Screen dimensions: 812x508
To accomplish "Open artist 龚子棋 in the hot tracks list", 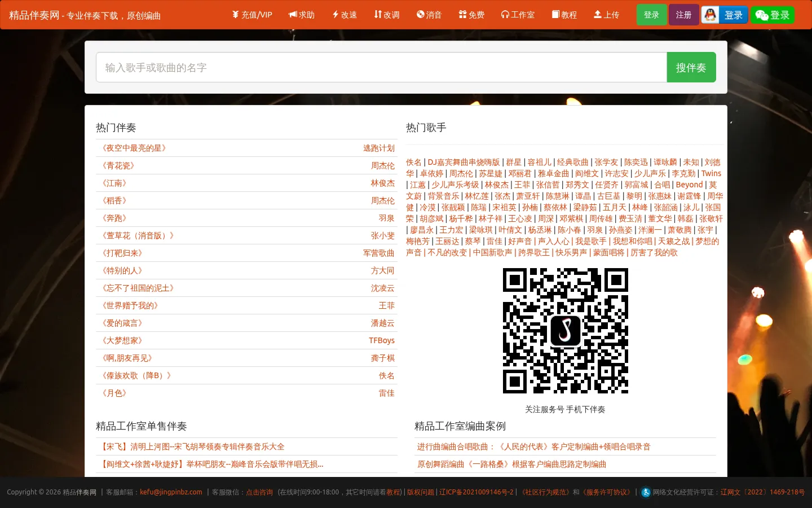I will pos(383,358).
